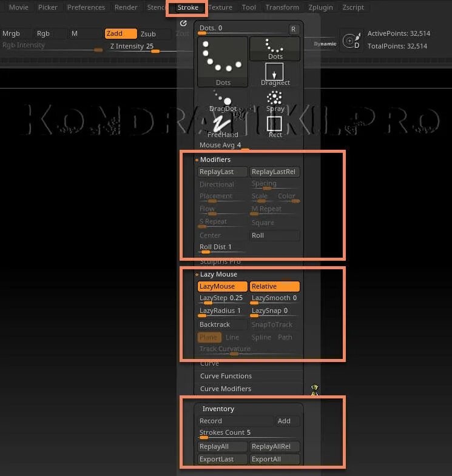Collapse the Inventory section
Viewport: 452px width, 476px height.
click(x=218, y=409)
